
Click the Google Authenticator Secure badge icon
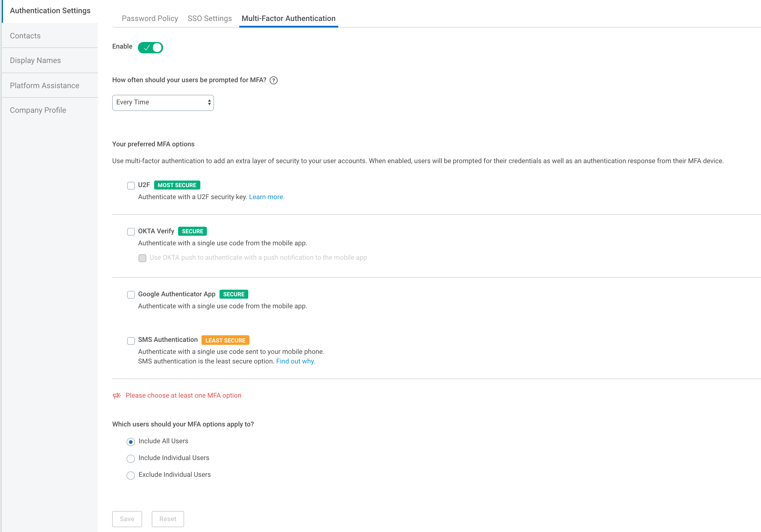[234, 294]
